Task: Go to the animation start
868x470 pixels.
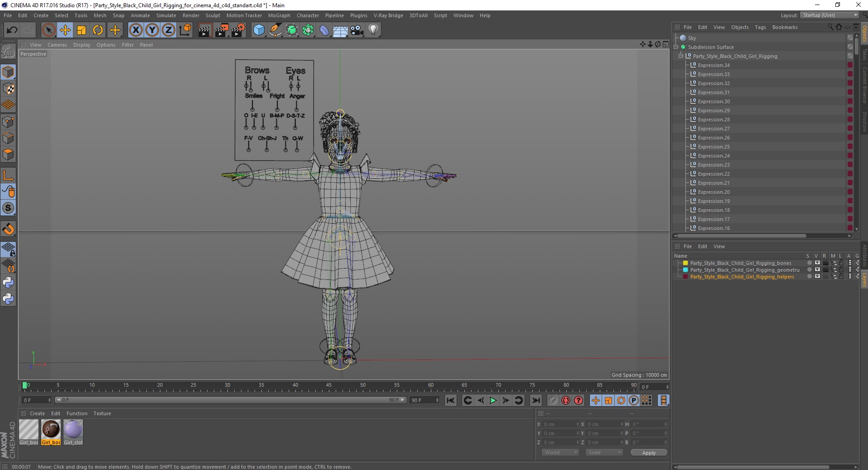Action: tap(450, 400)
